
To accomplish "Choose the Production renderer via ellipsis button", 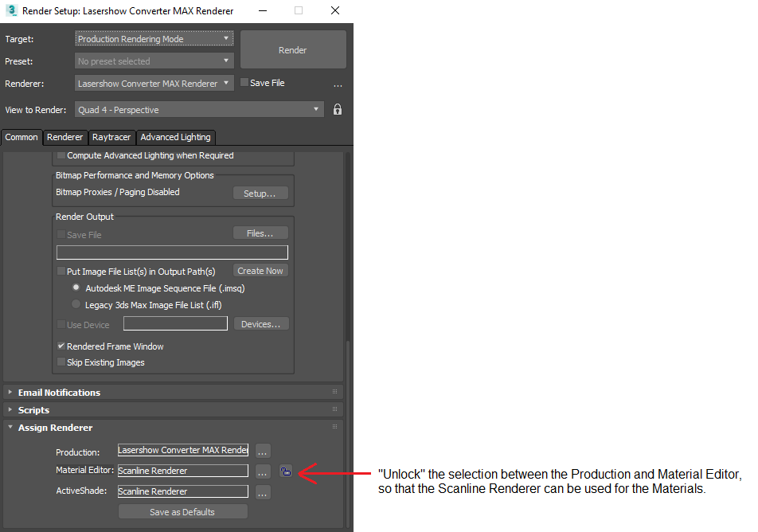I will coord(263,451).
